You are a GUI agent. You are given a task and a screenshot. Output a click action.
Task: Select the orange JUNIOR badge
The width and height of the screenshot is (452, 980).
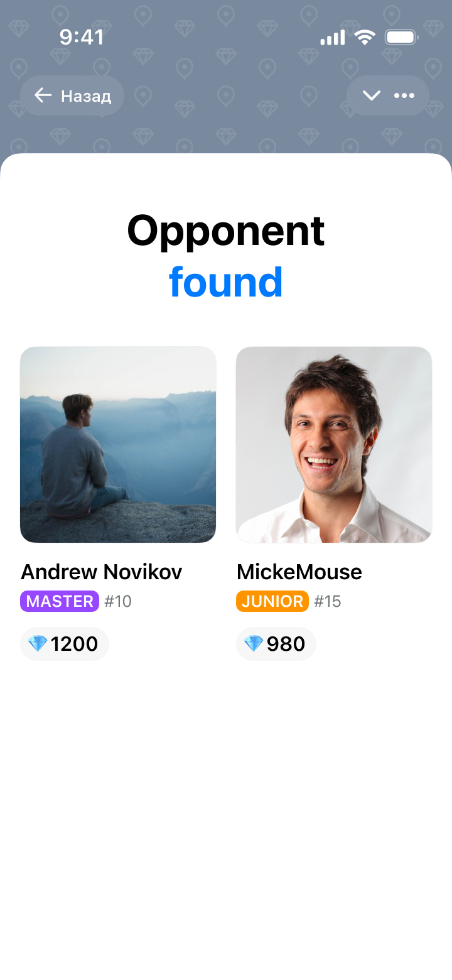click(x=272, y=601)
